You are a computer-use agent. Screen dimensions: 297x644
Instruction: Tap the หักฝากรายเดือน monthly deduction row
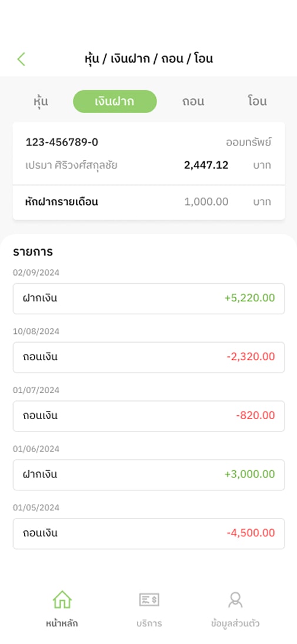[x=149, y=202]
